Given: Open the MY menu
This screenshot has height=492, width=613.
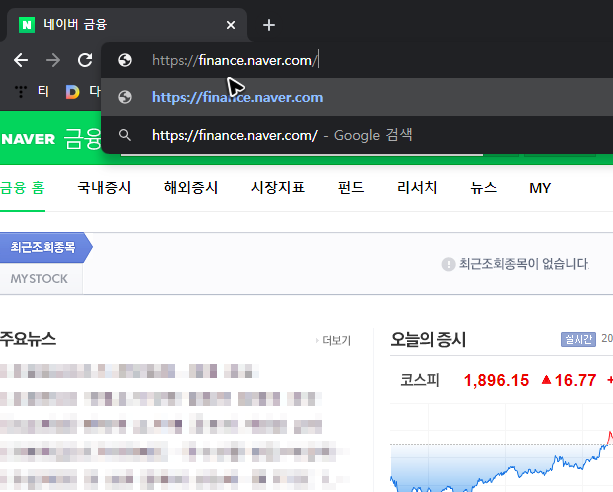Looking at the screenshot, I should click(x=540, y=188).
